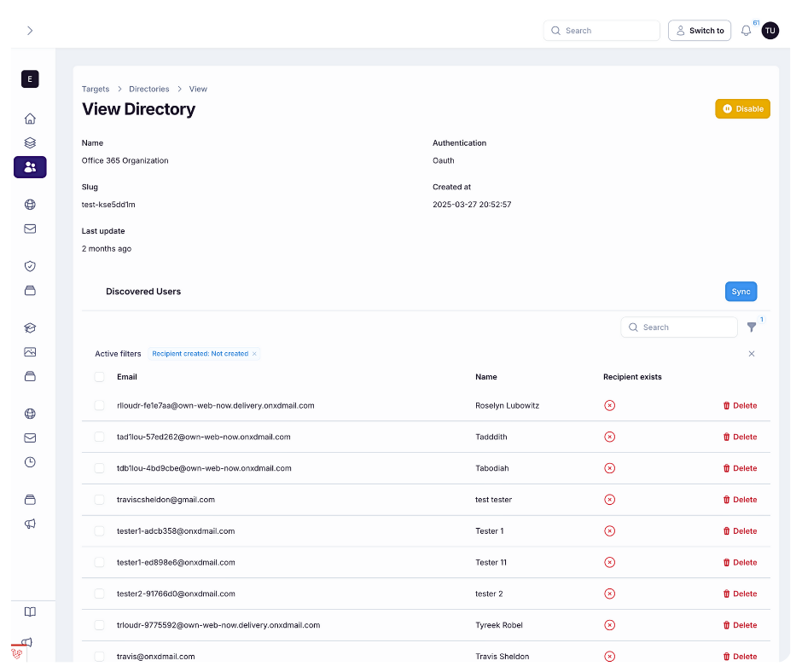Open the TU user avatar menu
Image resolution: width=802 pixels, height=672 pixels.
click(x=770, y=31)
